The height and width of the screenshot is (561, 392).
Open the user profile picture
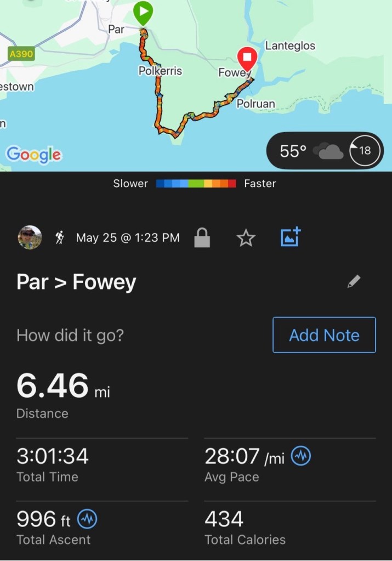click(30, 237)
